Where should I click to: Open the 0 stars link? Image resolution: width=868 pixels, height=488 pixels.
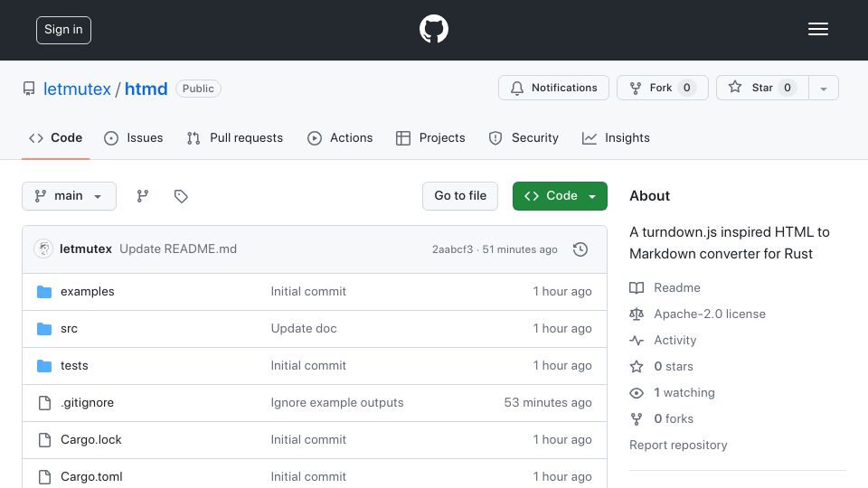click(x=673, y=366)
